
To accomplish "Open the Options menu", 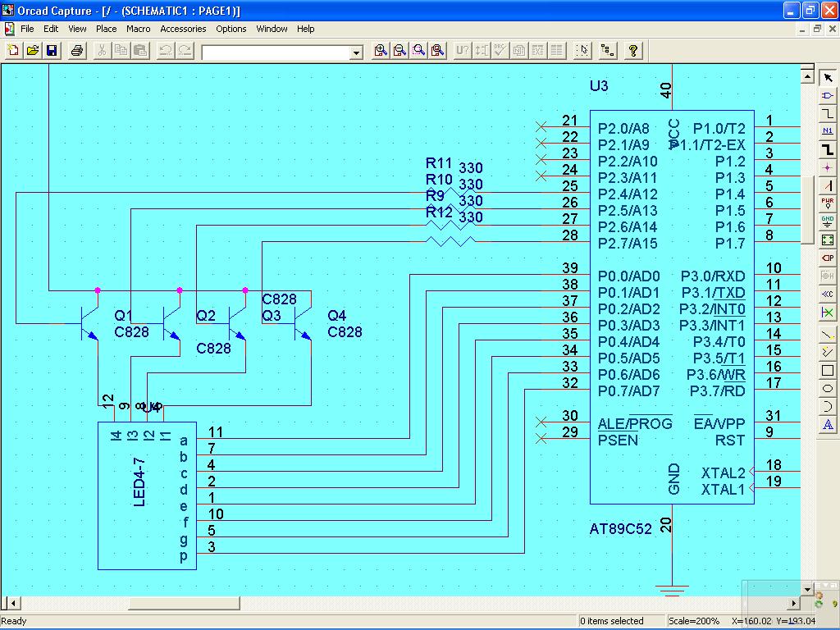I will 231,29.
